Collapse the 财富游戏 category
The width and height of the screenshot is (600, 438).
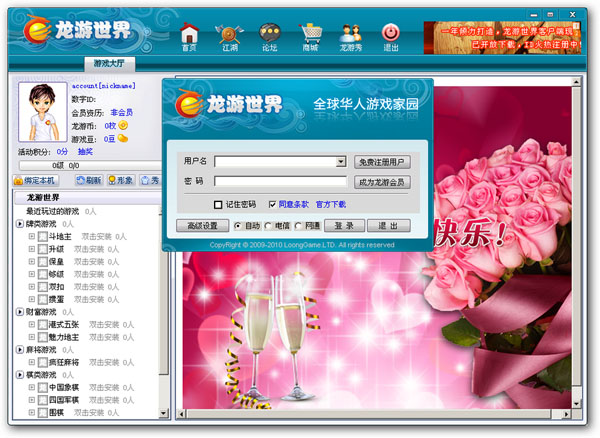pos(20,312)
